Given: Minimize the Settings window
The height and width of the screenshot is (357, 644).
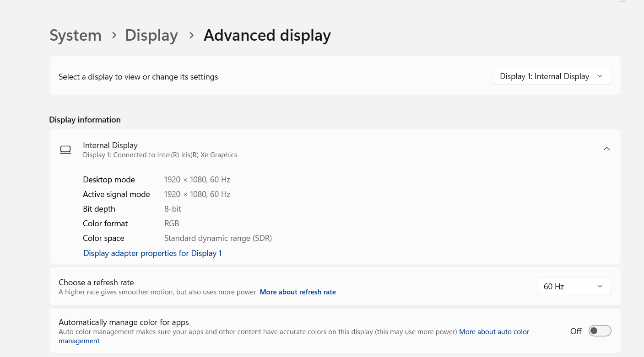Looking at the screenshot, I should (623, 2).
